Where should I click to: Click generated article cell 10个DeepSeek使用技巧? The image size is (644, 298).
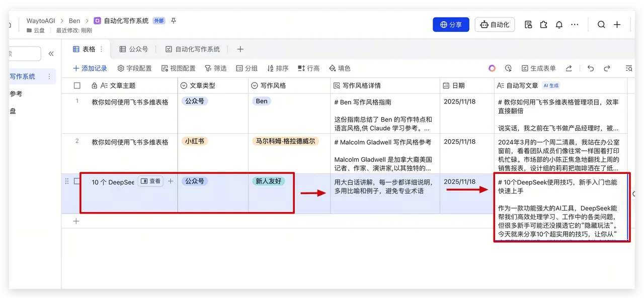(x=561, y=208)
